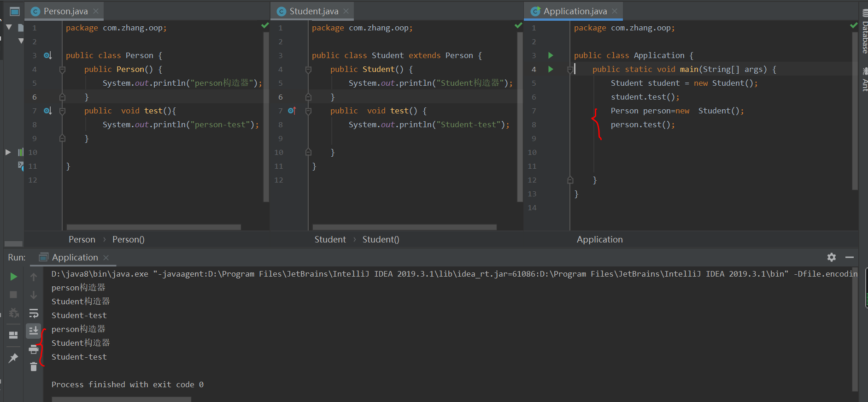
Task: Click Person() breadcrumb
Action: [x=129, y=239]
